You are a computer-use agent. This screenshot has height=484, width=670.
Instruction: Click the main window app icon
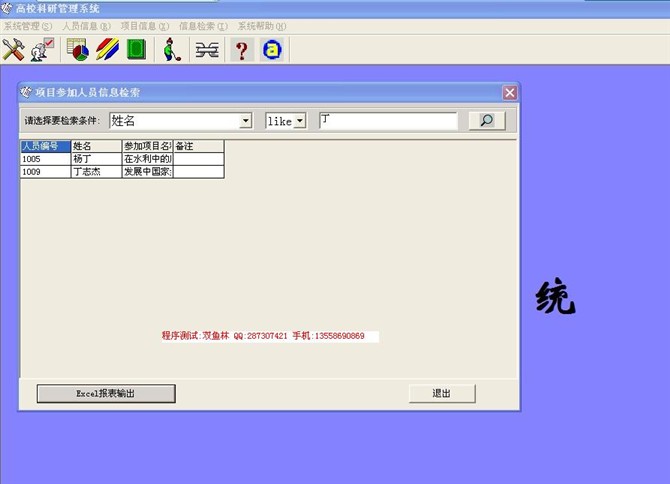6,8
